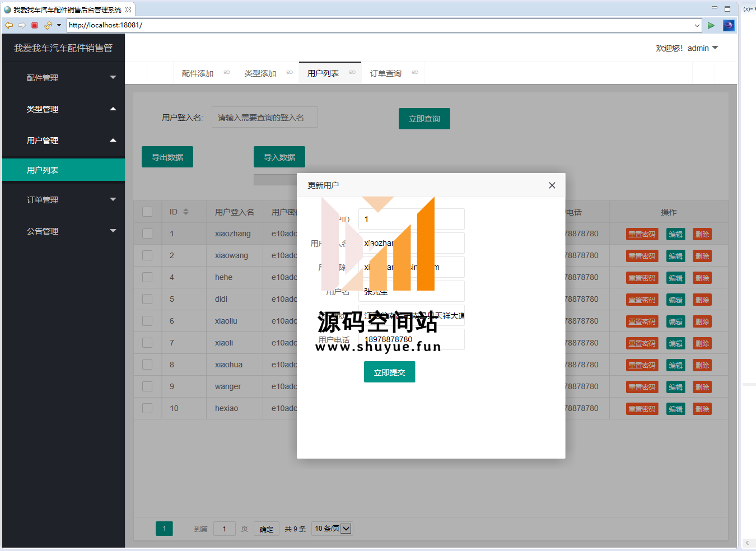Stop loading with the red stop icon
756x551 pixels.
(35, 25)
